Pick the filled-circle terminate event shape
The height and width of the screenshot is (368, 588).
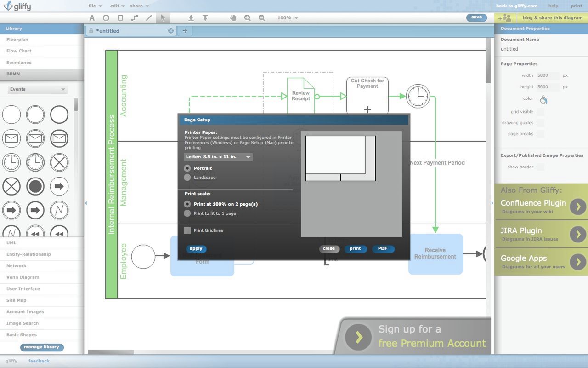pos(35,186)
